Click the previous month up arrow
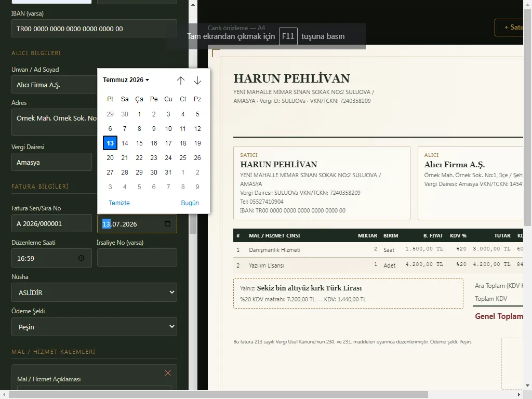Image resolution: width=532 pixels, height=399 pixels. [x=180, y=81]
